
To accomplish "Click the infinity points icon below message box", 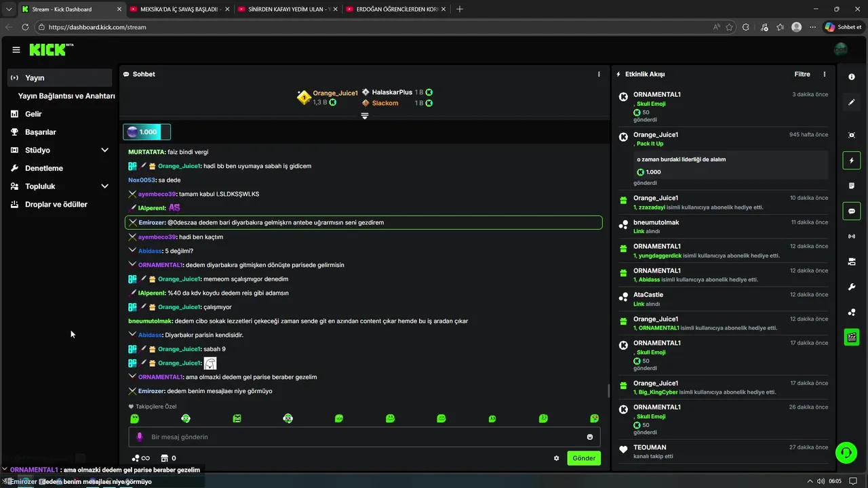I will [x=140, y=458].
